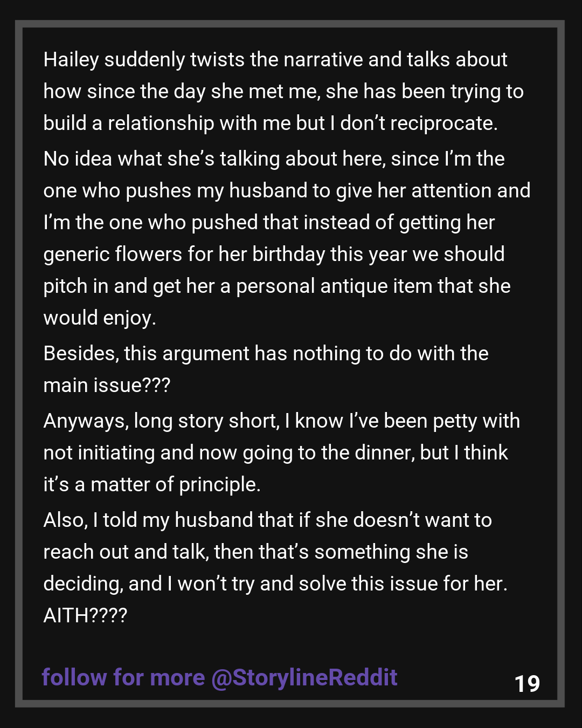
Task: Click the follow for more @StorylineReddit text
Action: click(x=219, y=678)
